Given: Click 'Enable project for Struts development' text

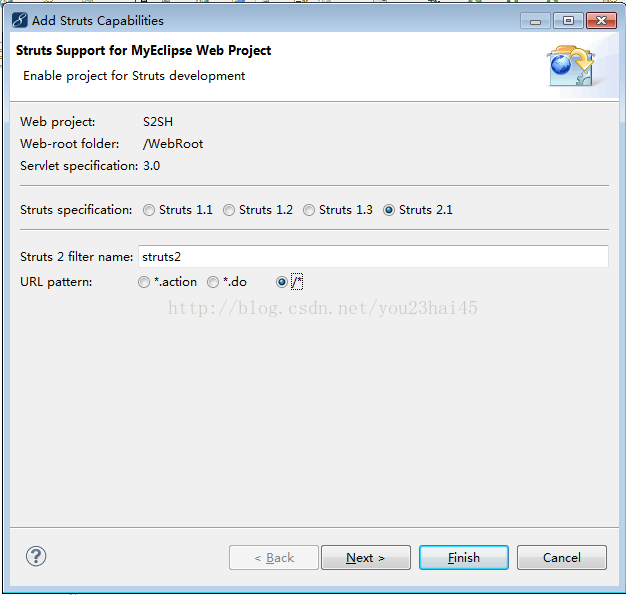Looking at the screenshot, I should tap(134, 76).
